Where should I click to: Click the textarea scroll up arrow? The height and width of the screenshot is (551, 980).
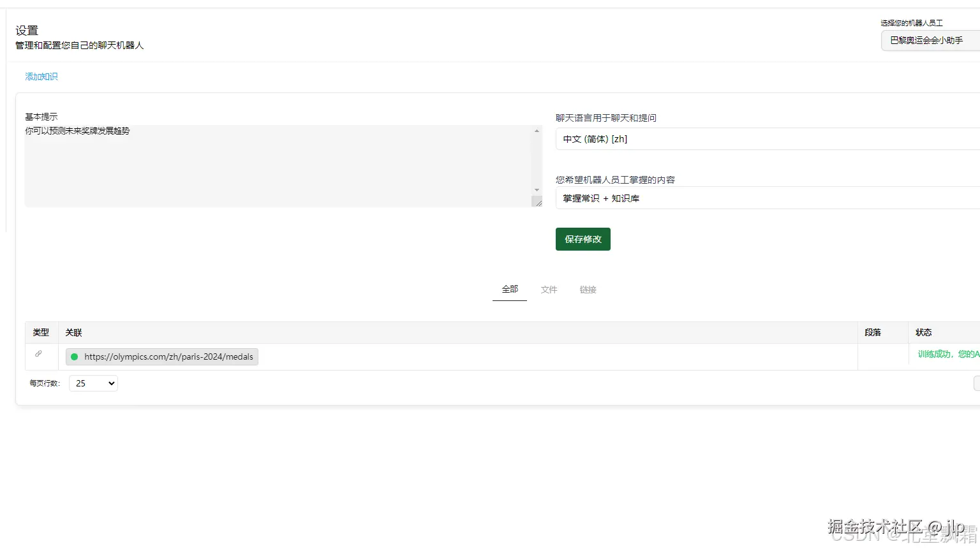coord(537,131)
